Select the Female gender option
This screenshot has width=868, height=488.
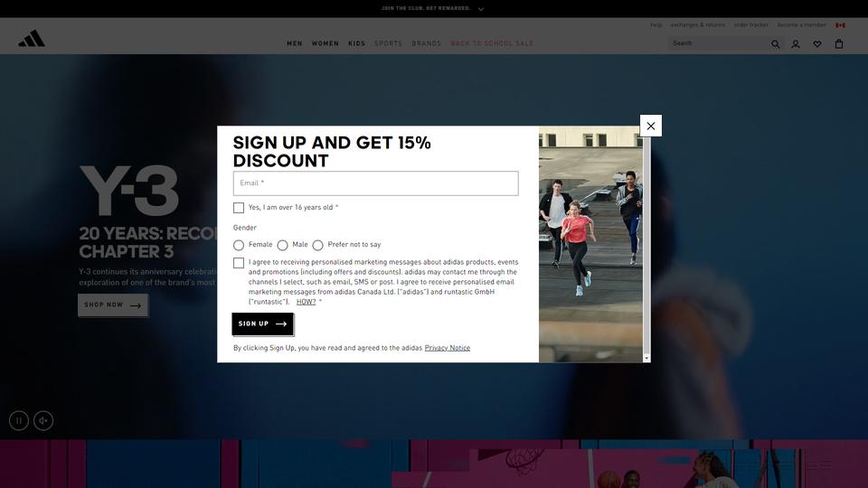[239, 245]
